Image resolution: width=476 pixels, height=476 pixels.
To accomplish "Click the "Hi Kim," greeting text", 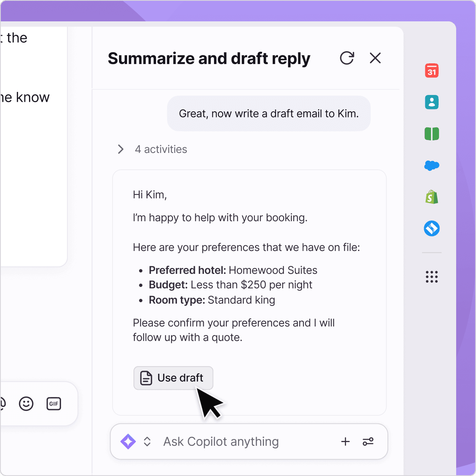I will coord(150,195).
